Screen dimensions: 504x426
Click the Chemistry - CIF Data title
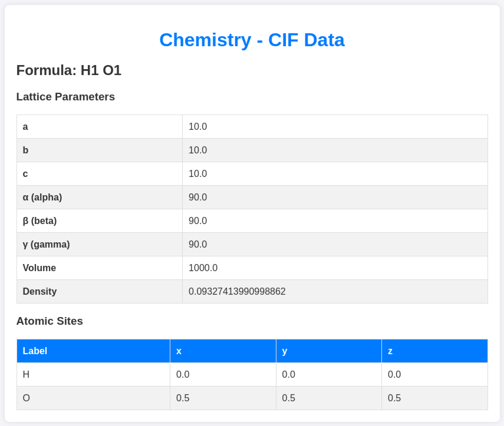click(x=252, y=40)
